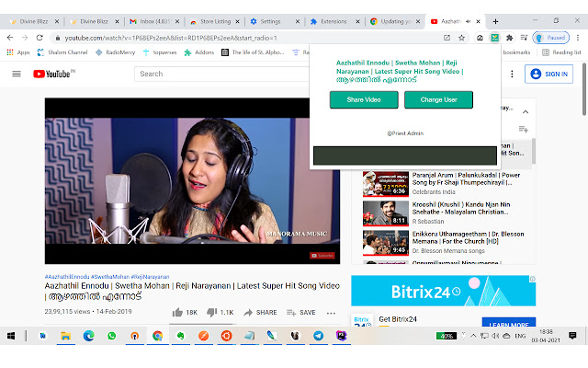Click the SHARE button below video

tap(260, 313)
